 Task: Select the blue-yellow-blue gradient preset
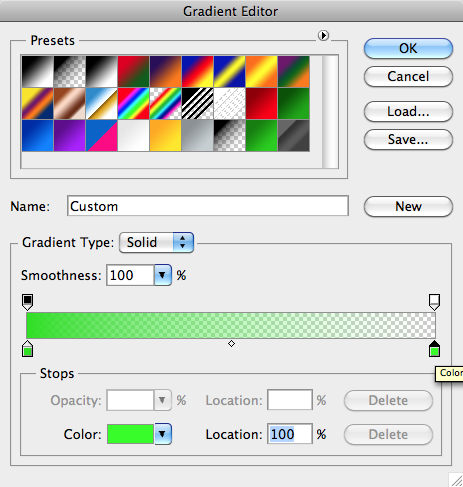(x=229, y=71)
